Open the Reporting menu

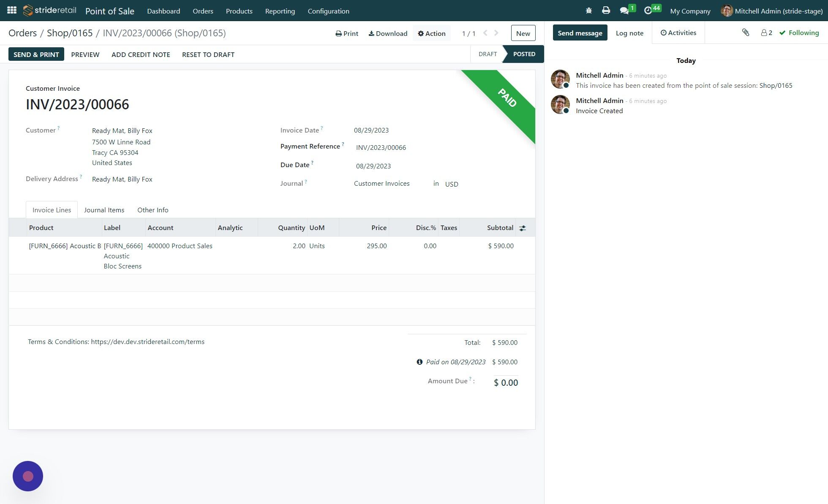point(280,11)
